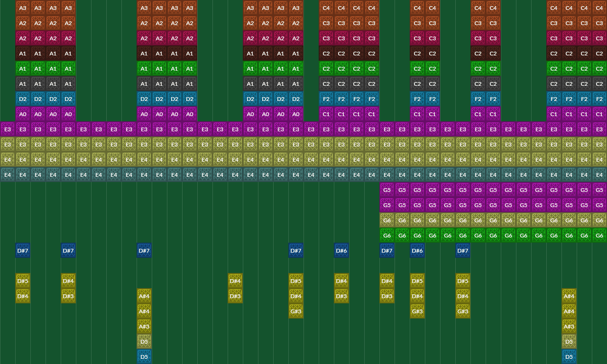Click the blue D5 block at bottom right
The height and width of the screenshot is (364, 607).
click(x=569, y=357)
